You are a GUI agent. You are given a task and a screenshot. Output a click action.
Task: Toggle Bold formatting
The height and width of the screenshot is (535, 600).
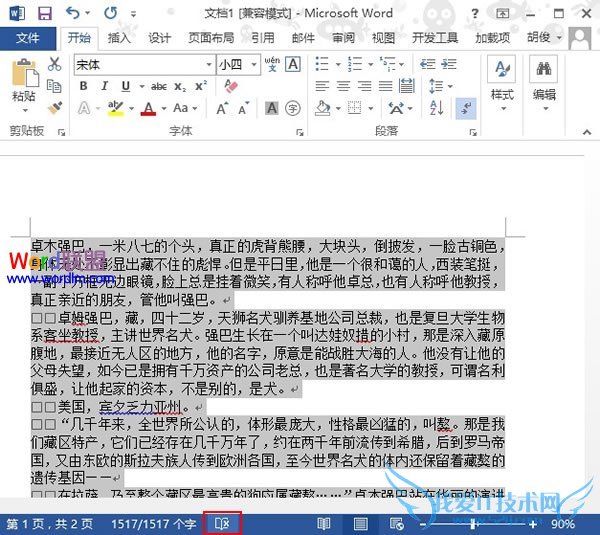click(83, 86)
